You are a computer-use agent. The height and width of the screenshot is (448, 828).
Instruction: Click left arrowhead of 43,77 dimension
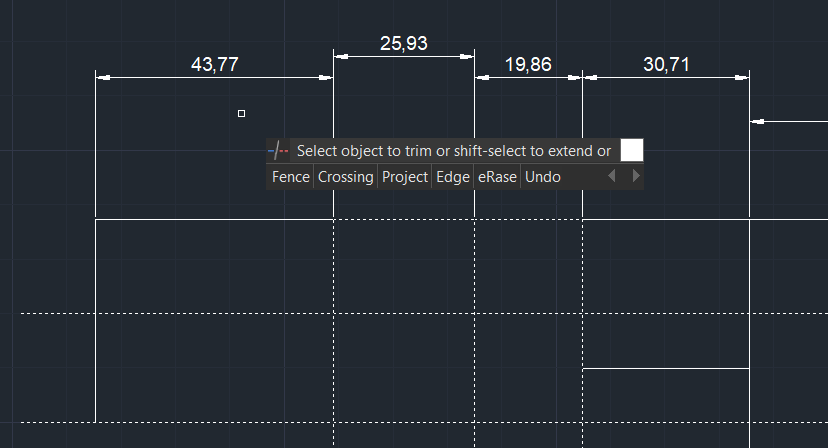click(101, 77)
